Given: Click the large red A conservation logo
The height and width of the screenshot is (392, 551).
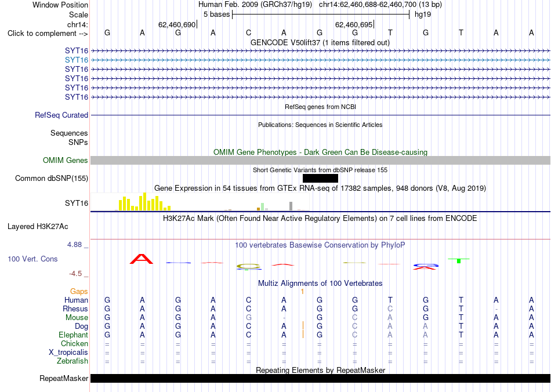Looking at the screenshot, I should [x=142, y=259].
